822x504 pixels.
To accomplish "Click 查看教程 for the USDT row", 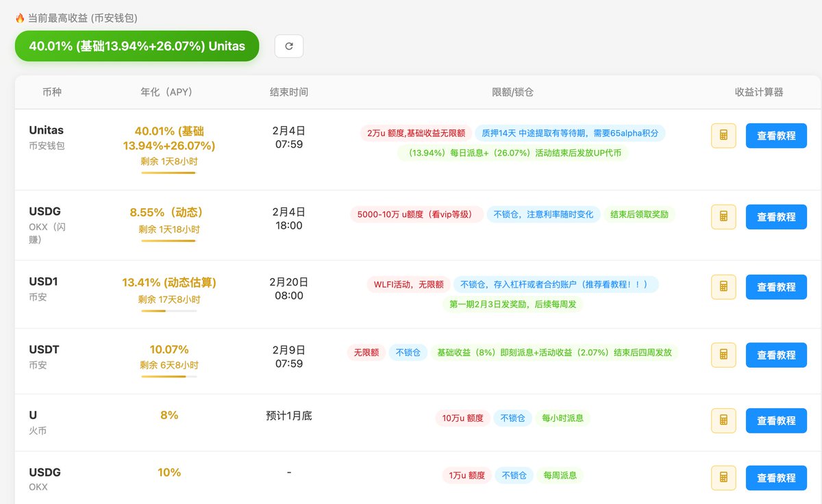I will pyautogui.click(x=776, y=355).
